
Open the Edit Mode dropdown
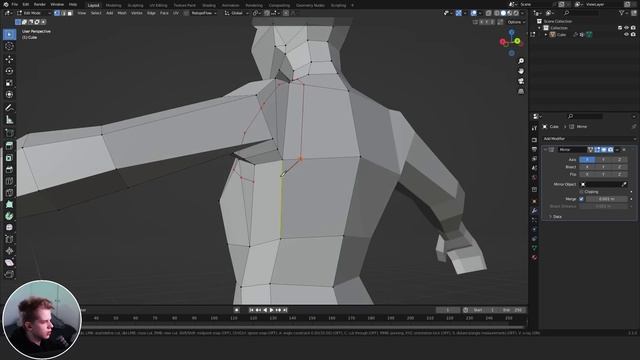[33, 13]
